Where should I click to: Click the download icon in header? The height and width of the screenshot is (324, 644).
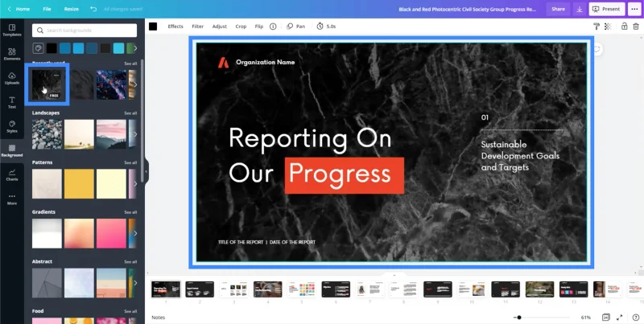pyautogui.click(x=580, y=9)
